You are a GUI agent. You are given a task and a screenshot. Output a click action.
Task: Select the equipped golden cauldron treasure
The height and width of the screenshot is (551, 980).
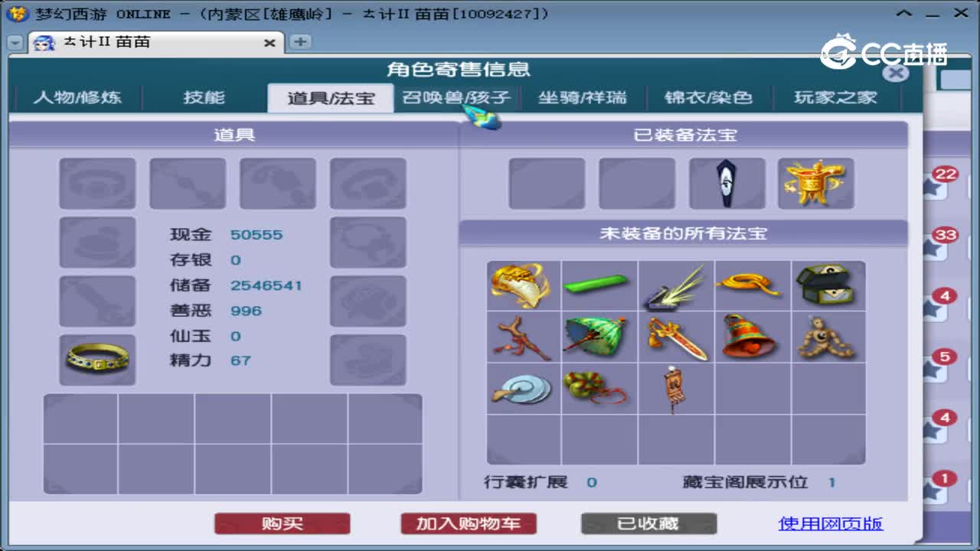(x=815, y=184)
